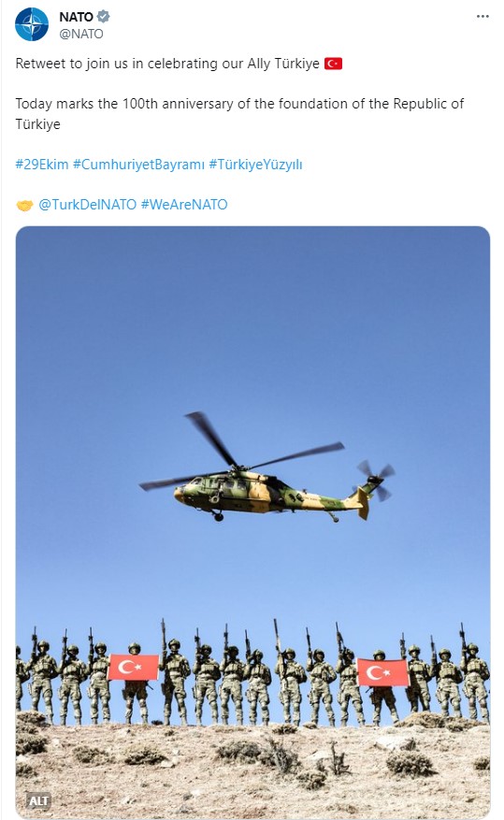This screenshot has width=504, height=820.
Task: Open the @TurkDelNATO mention
Action: 87,205
